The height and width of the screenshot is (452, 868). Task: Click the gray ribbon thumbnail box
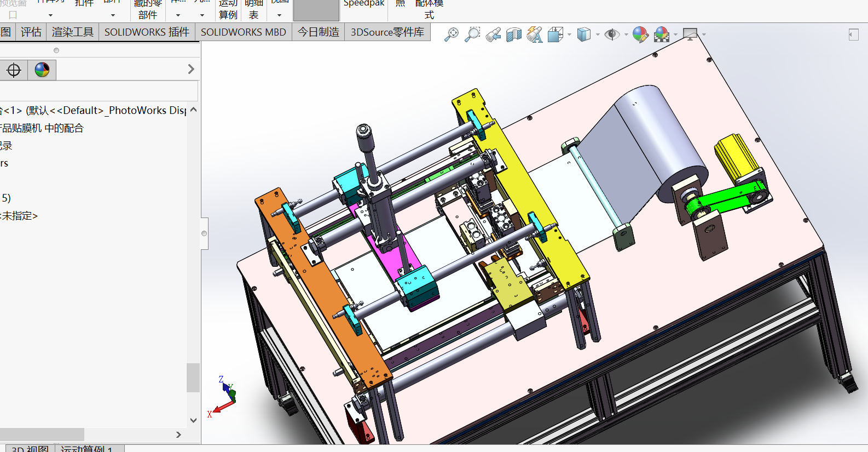pyautogui.click(x=316, y=10)
